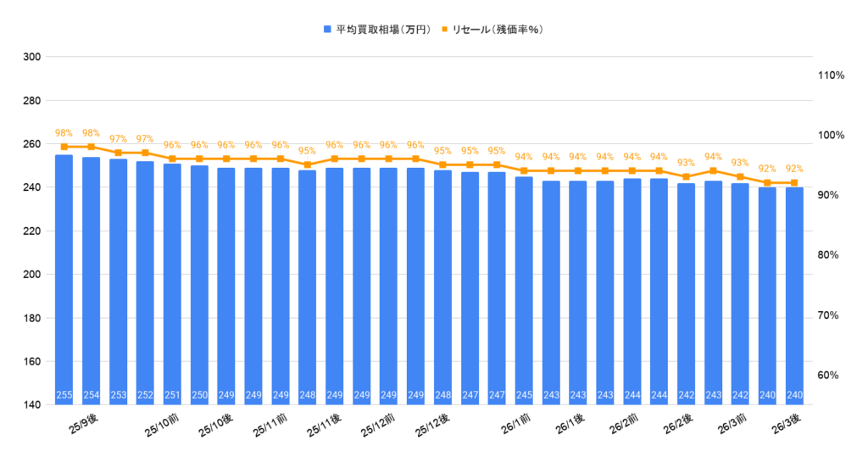Select the 96% label above the 250 bar

click(199, 145)
